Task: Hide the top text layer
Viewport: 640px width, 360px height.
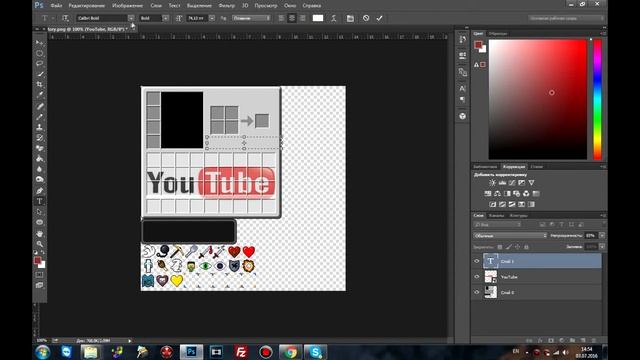Action: click(476, 261)
